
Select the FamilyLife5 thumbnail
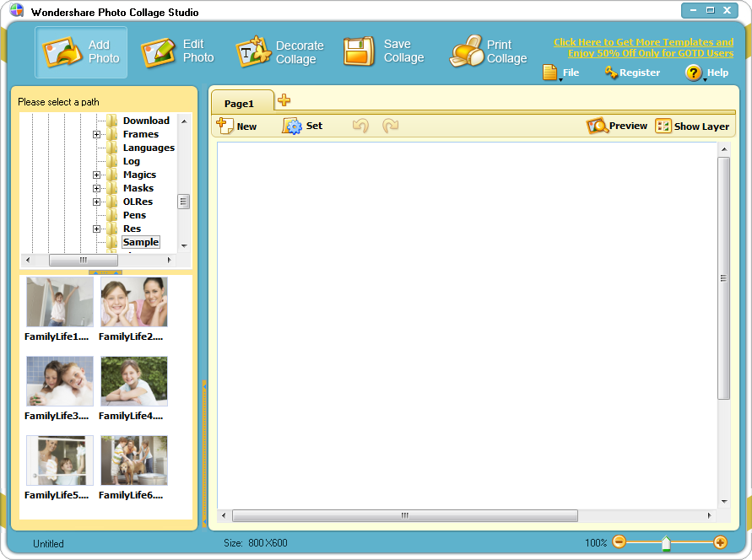(59, 460)
